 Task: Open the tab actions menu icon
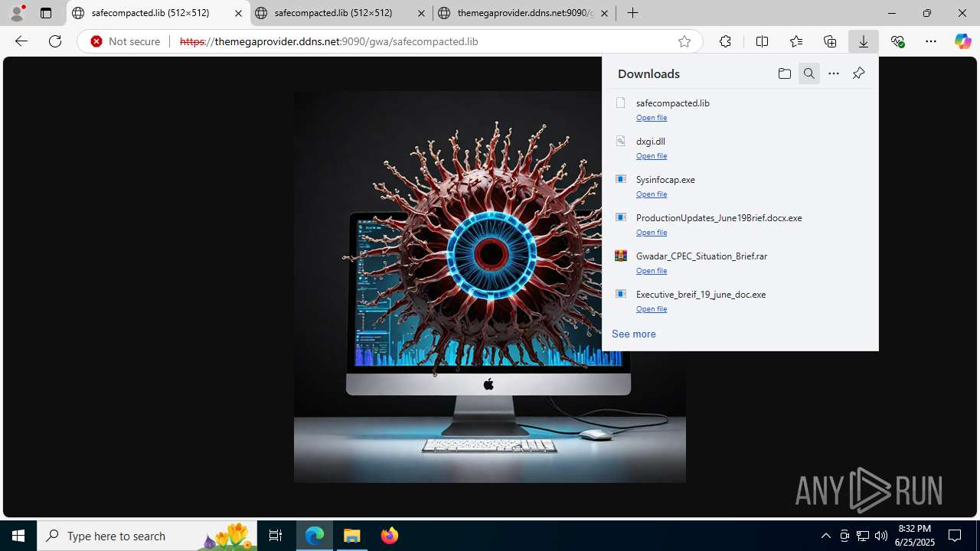46,13
